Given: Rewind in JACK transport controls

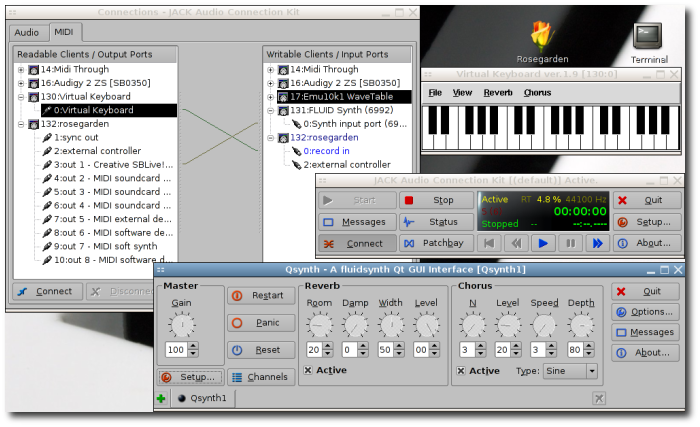Looking at the screenshot, I should point(516,243).
